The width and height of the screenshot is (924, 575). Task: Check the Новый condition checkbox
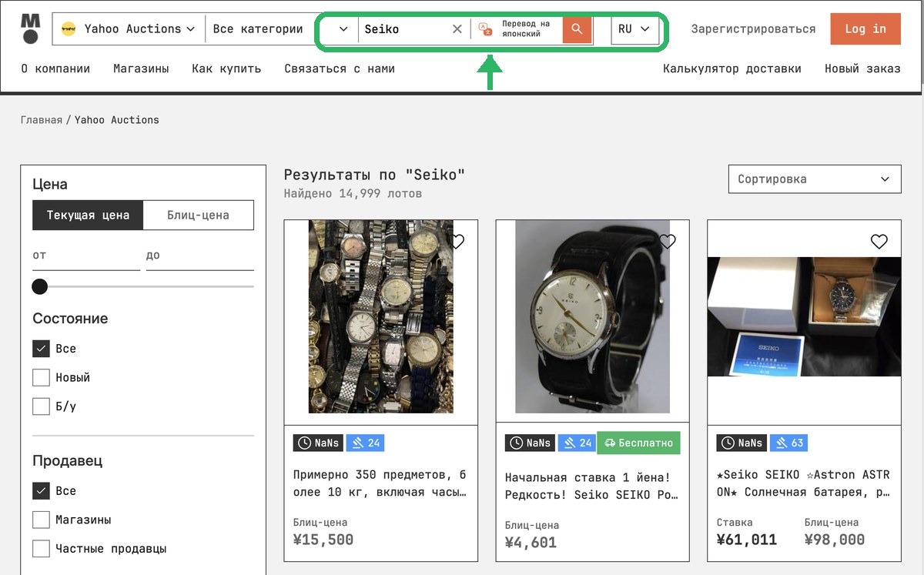pyautogui.click(x=41, y=377)
